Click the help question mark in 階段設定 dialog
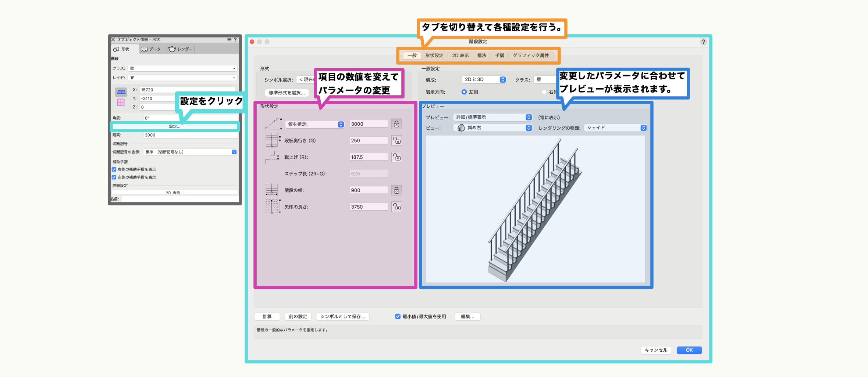 click(703, 42)
